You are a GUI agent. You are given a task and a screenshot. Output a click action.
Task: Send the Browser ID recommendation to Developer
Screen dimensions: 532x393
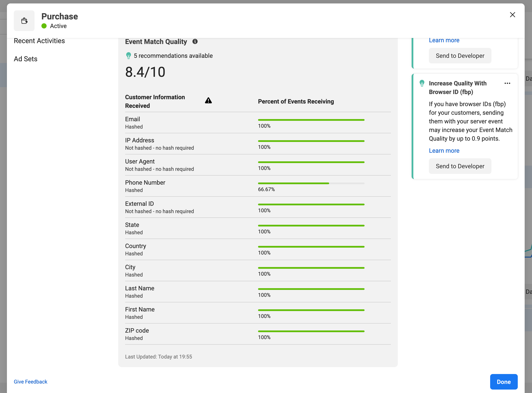460,166
